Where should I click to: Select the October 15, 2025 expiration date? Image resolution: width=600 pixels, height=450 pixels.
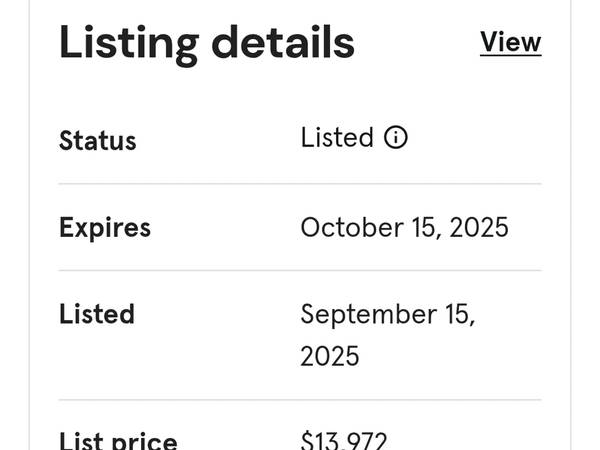coord(404,227)
